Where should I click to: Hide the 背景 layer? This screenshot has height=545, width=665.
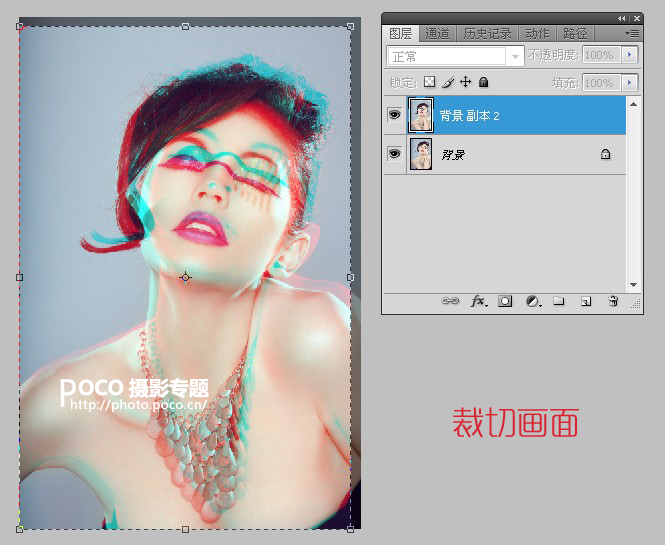coord(394,153)
